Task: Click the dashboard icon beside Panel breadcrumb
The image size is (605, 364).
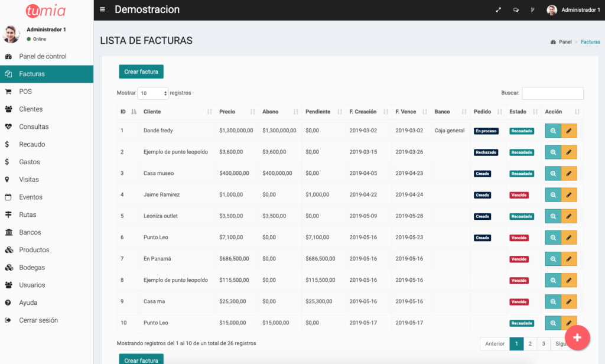Action: 553,42
